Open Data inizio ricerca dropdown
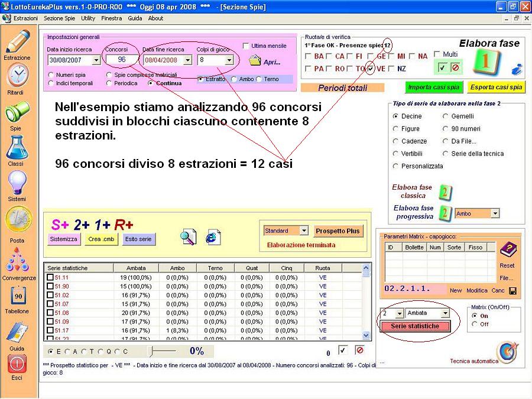 click(x=96, y=60)
